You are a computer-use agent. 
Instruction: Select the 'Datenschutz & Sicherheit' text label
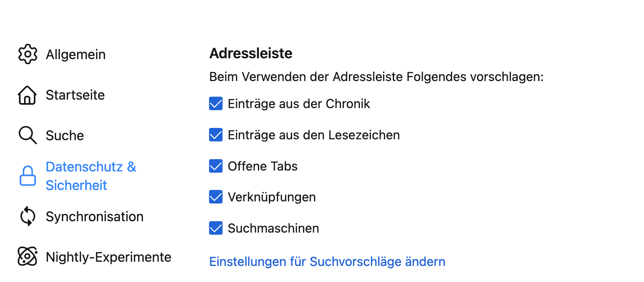(x=91, y=176)
